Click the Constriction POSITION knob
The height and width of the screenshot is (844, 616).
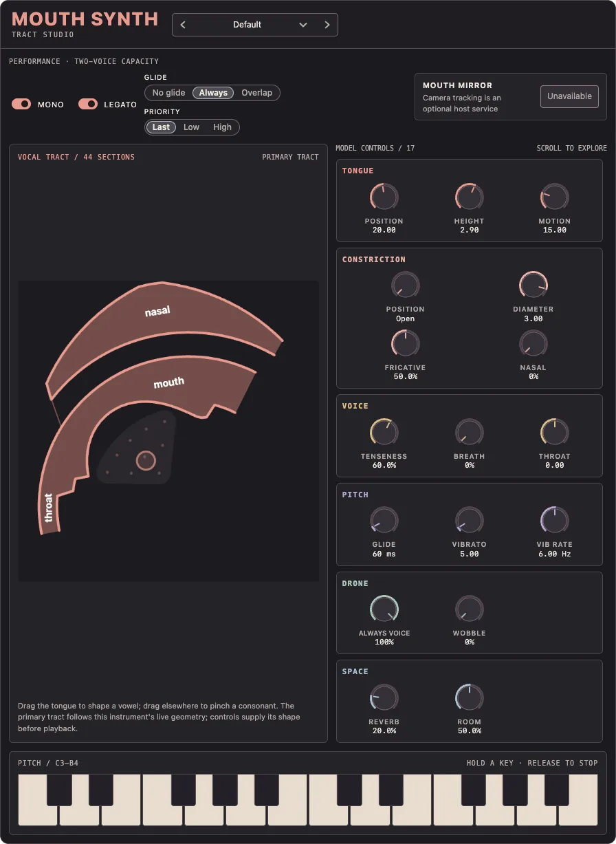tap(406, 285)
